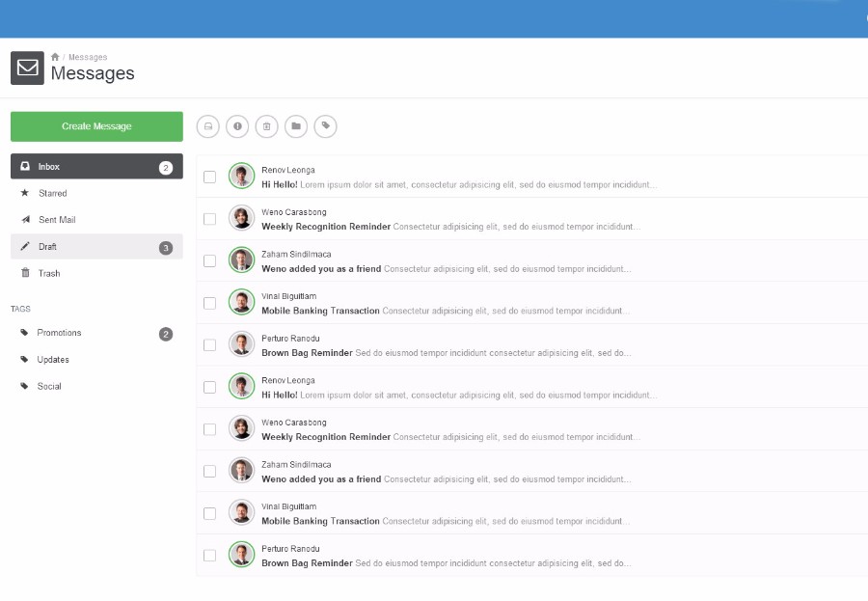Click the home icon in the breadcrumb
The height and width of the screenshot is (601, 868).
[55, 57]
